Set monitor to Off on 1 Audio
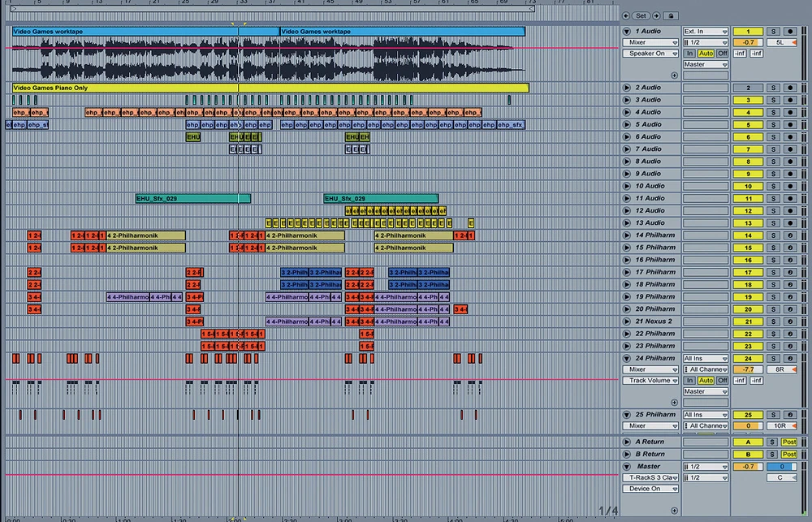 click(723, 54)
